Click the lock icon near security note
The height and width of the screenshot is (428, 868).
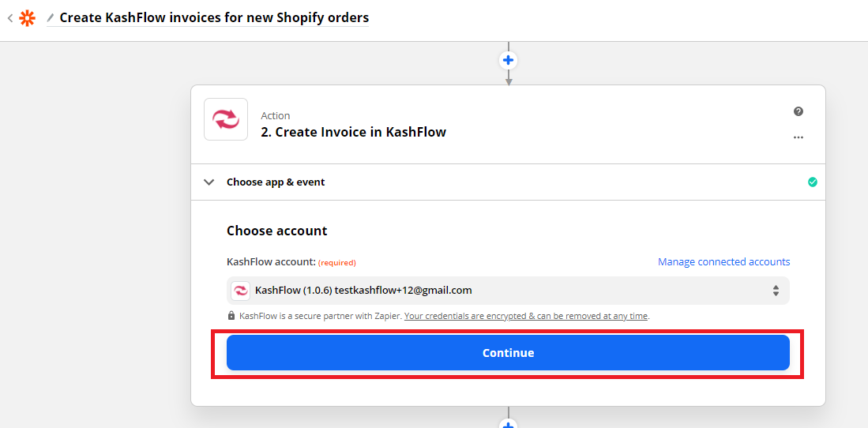(x=231, y=316)
